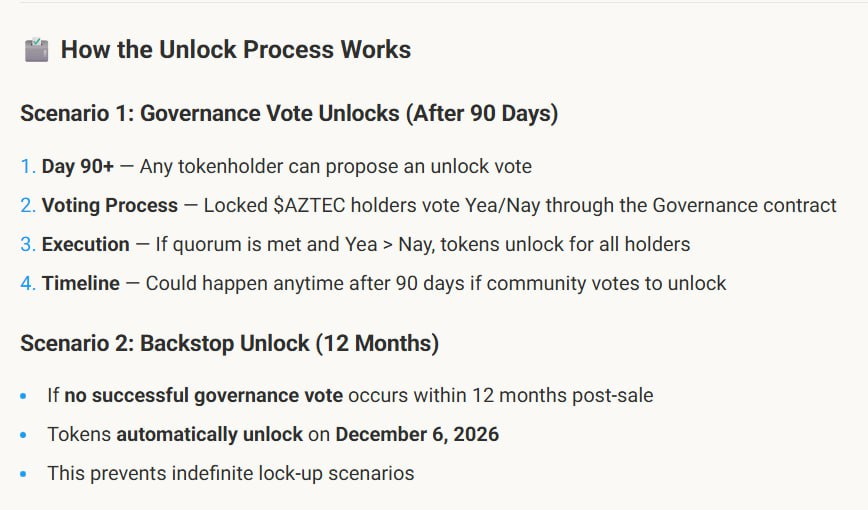
Task: Click list number 4 before Timeline
Action: click(x=27, y=284)
